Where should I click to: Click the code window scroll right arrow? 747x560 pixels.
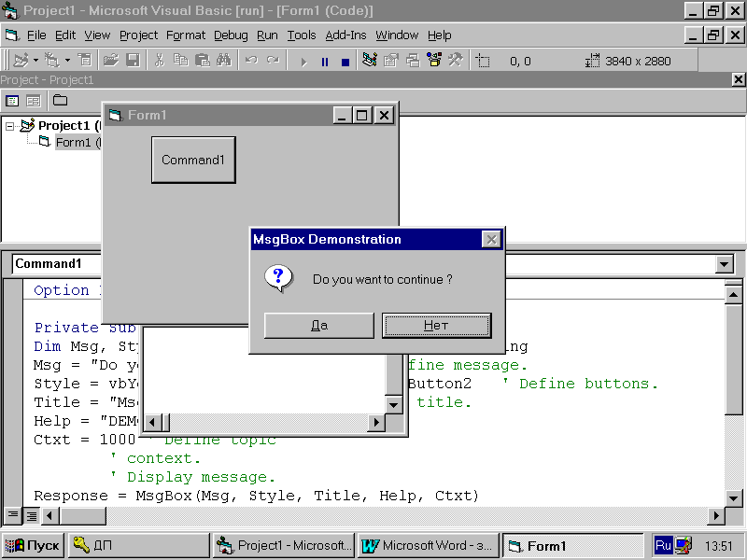pyautogui.click(x=716, y=516)
